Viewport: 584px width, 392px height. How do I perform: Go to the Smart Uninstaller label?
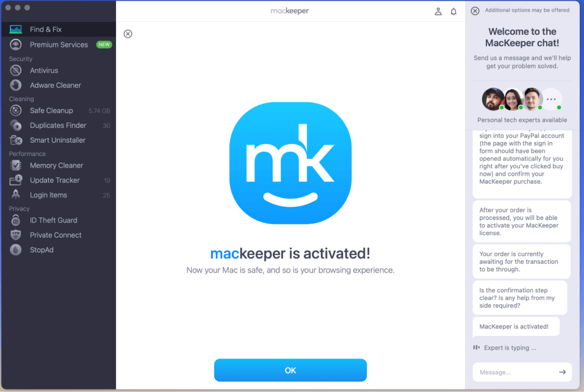(x=58, y=140)
